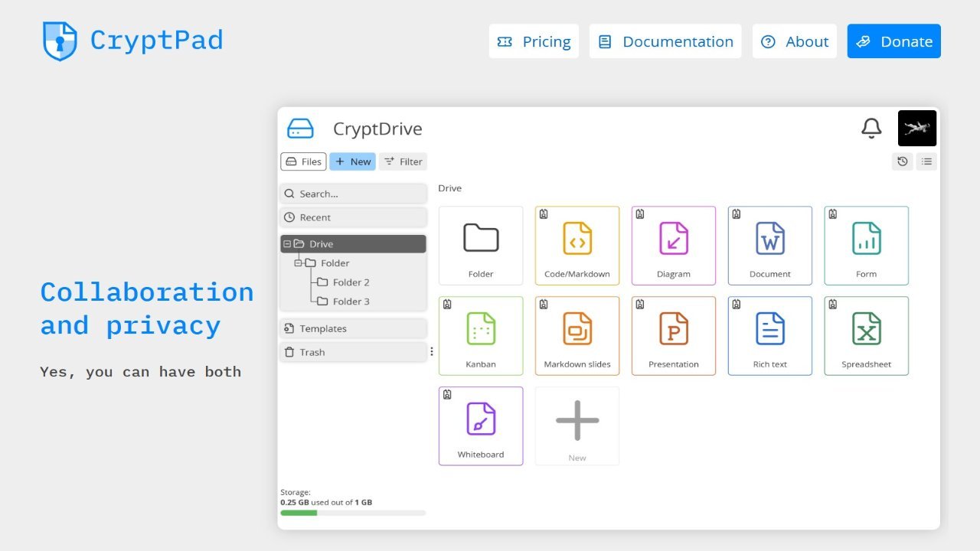Open the Trash category

(x=353, y=352)
